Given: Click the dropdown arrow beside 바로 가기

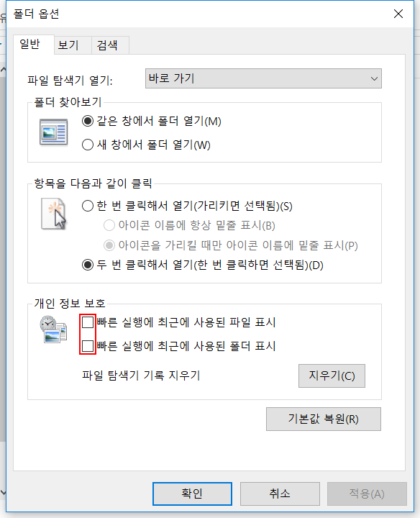Looking at the screenshot, I should [x=374, y=78].
